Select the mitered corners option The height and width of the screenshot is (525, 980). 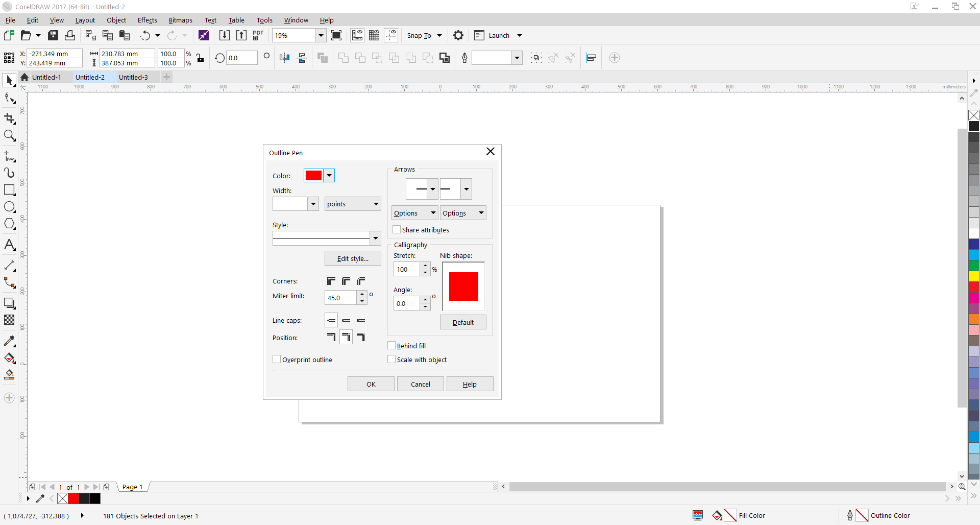coord(331,281)
